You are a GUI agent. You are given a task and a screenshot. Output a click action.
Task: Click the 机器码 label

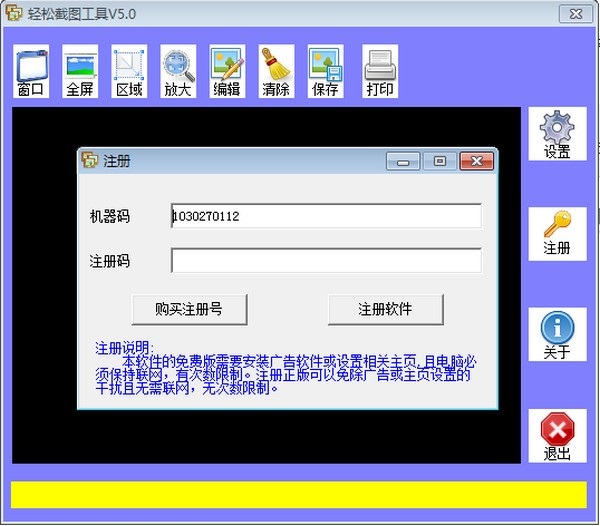click(x=110, y=216)
